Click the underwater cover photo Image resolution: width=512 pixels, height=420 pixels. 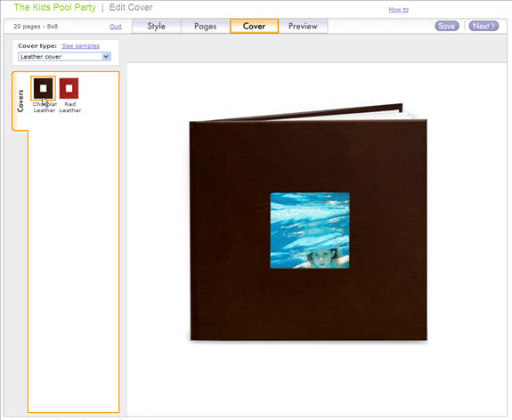[x=310, y=230]
